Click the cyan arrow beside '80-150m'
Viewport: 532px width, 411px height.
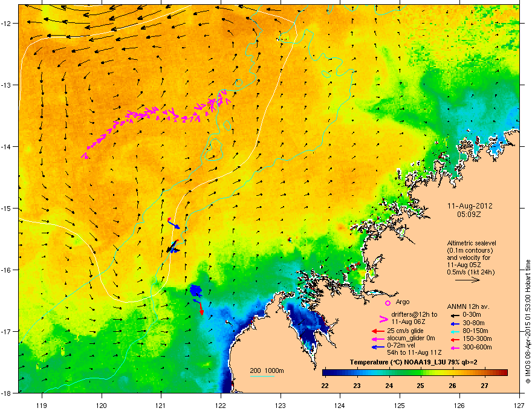(455, 331)
